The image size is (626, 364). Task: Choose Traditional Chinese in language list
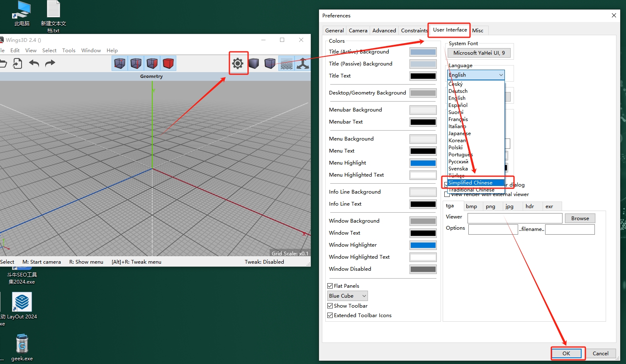pyautogui.click(x=476, y=190)
